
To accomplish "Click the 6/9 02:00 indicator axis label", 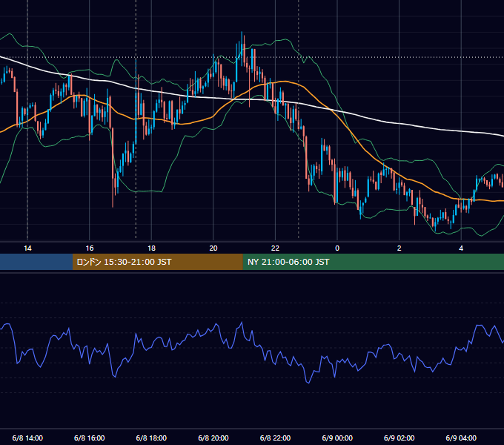I will tap(399, 438).
